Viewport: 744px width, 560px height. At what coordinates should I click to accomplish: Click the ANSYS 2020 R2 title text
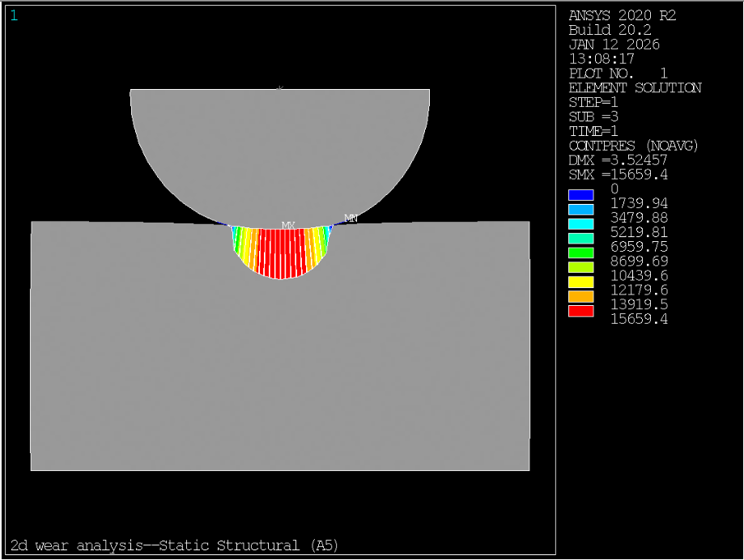click(622, 15)
